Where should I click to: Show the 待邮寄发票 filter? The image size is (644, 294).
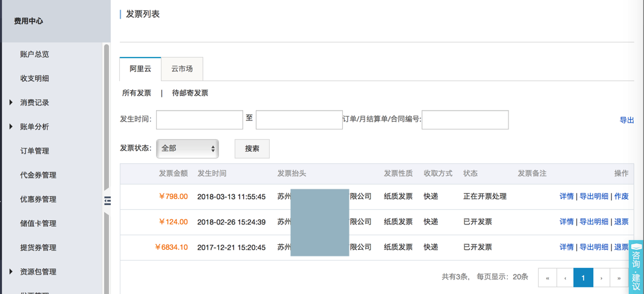190,93
